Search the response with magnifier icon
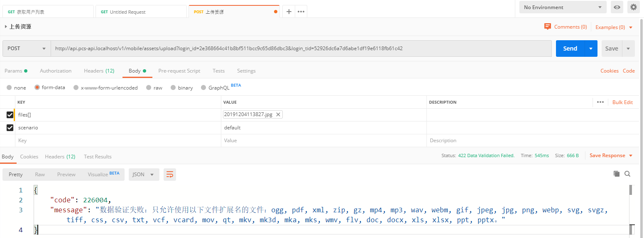644x238 pixels. click(627, 174)
